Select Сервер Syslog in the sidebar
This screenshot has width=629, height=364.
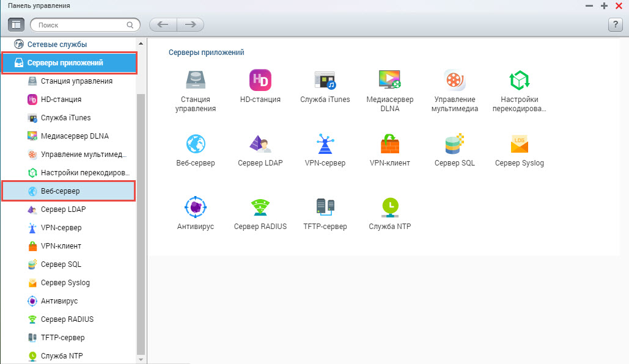[69, 283]
